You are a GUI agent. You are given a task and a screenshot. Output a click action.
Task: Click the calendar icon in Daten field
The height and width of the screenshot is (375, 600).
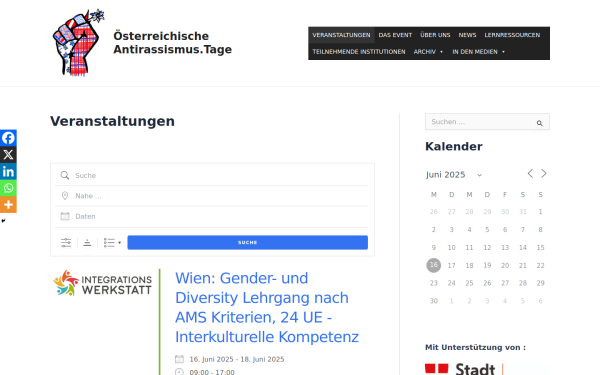click(x=65, y=216)
